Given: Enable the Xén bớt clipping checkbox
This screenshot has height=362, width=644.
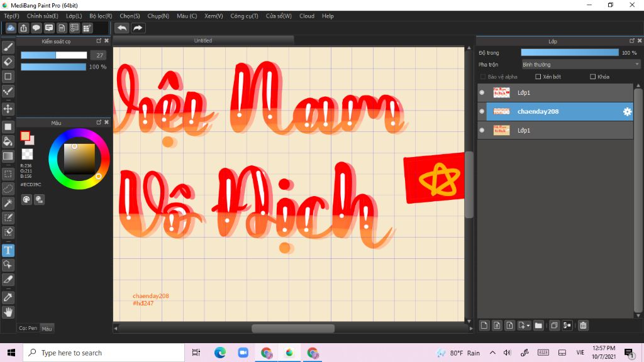Looking at the screenshot, I should tap(538, 76).
